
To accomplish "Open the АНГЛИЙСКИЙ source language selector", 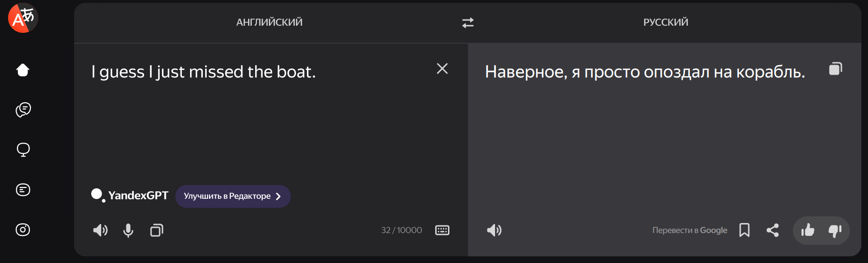I will click(x=269, y=22).
